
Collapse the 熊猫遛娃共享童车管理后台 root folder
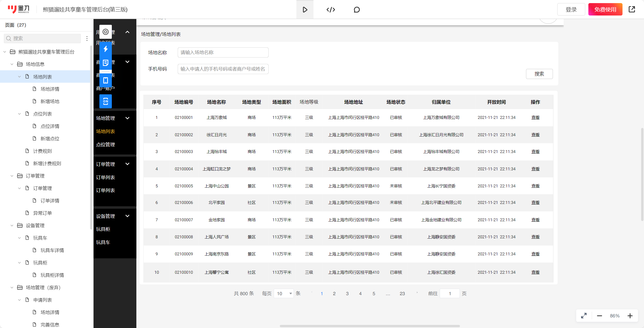[5, 52]
